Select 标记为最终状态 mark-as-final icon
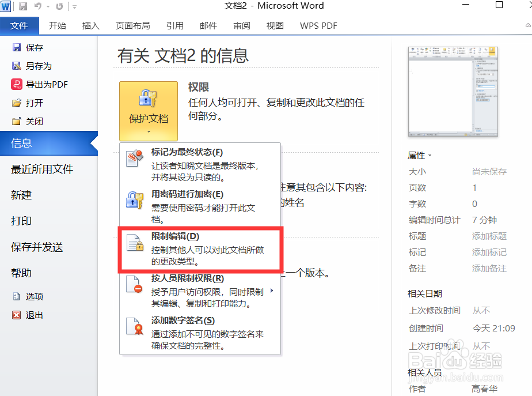 pos(134,158)
